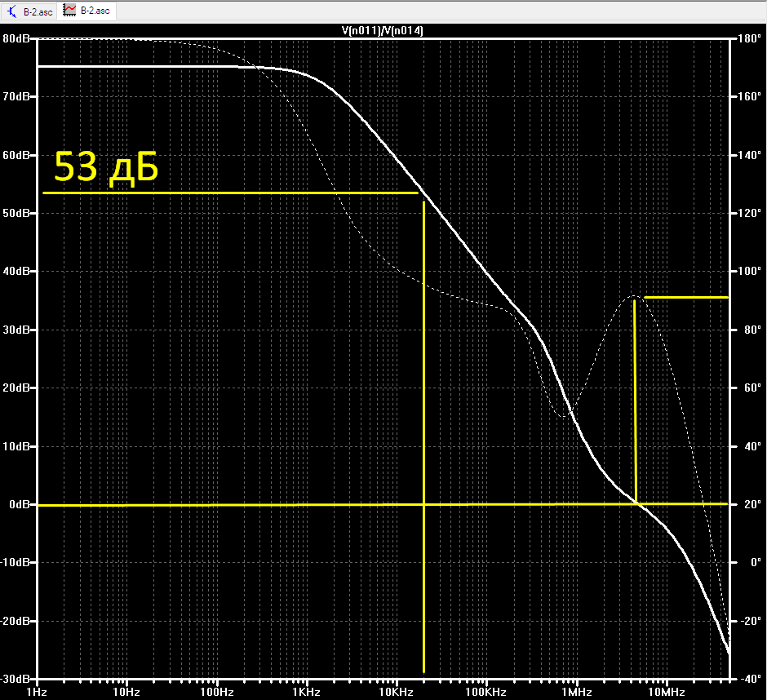
Task: Click the 30dB left axis label
Action: pos(16,330)
